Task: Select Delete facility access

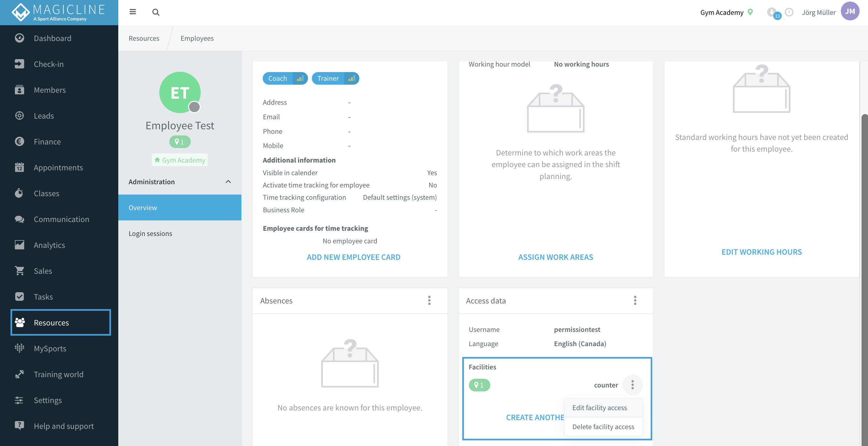Action: [x=603, y=427]
